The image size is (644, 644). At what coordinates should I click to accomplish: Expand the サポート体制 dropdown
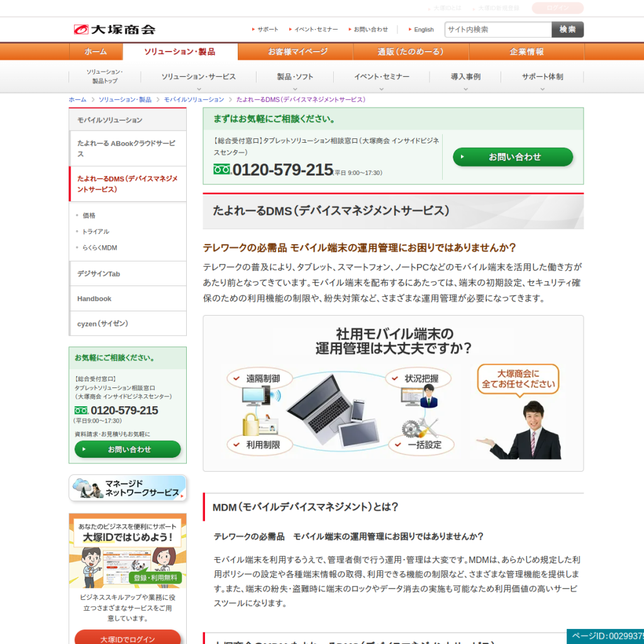point(542,77)
